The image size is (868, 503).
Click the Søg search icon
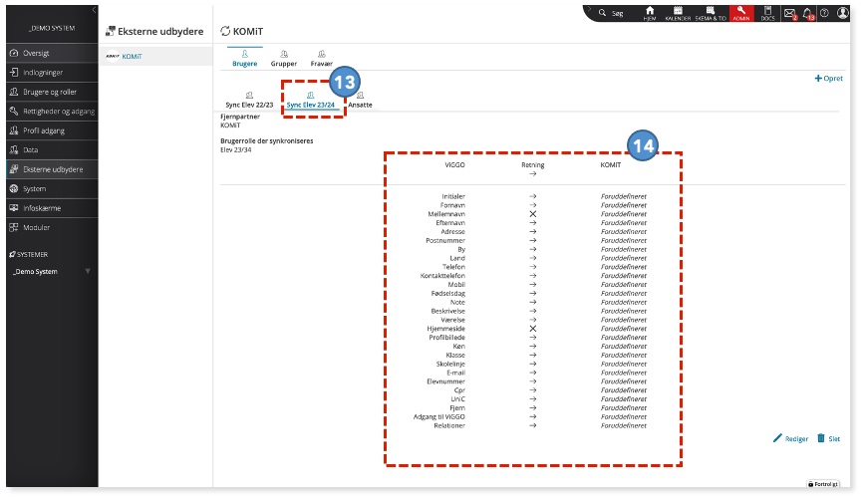pyautogui.click(x=602, y=13)
